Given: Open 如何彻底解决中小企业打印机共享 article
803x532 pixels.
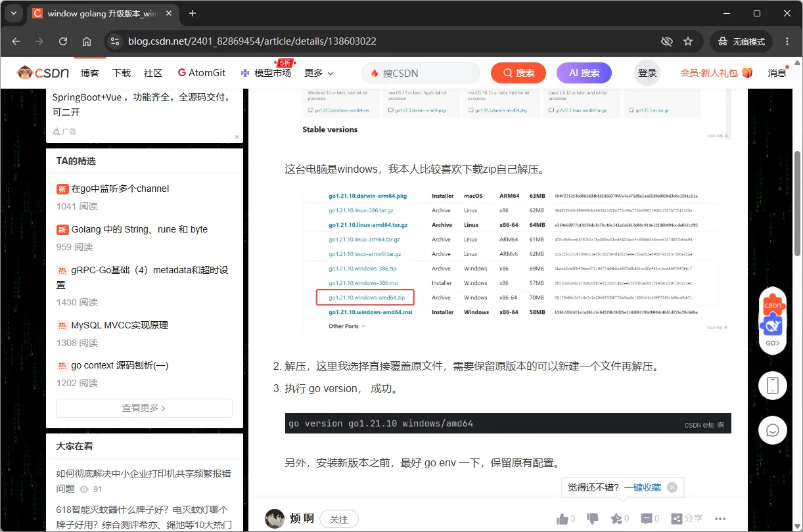Looking at the screenshot, I should click(143, 481).
